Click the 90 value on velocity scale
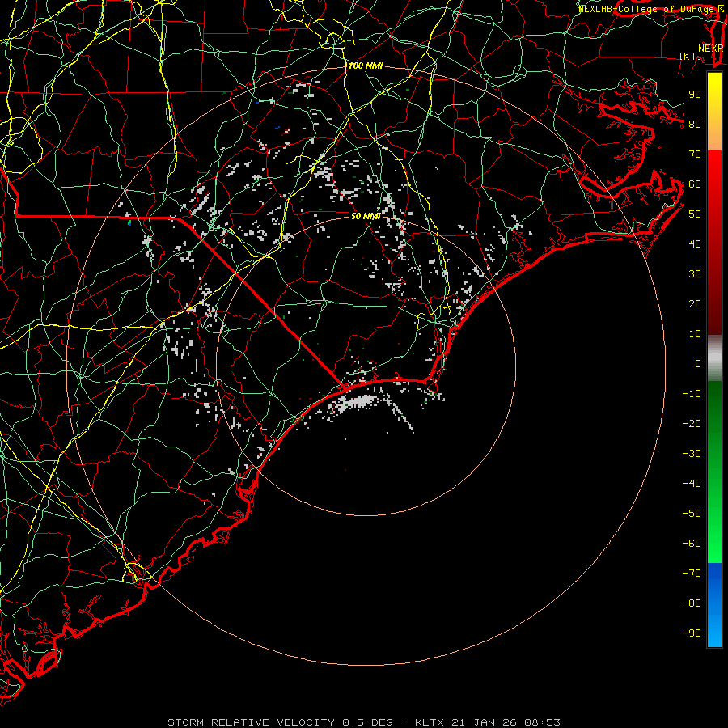 tap(695, 95)
